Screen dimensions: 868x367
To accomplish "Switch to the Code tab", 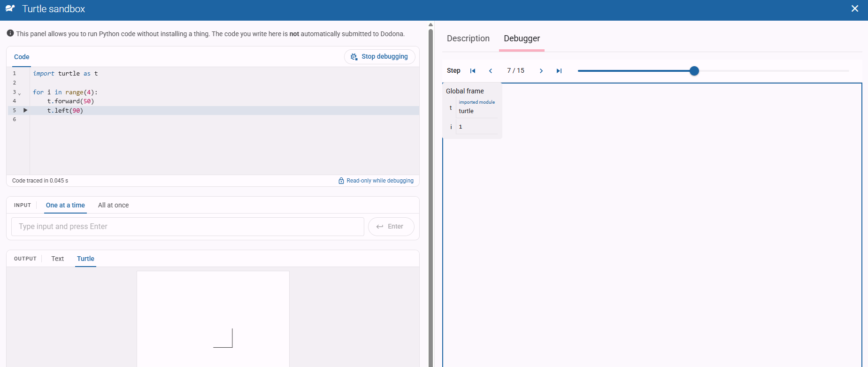I will pos(22,57).
